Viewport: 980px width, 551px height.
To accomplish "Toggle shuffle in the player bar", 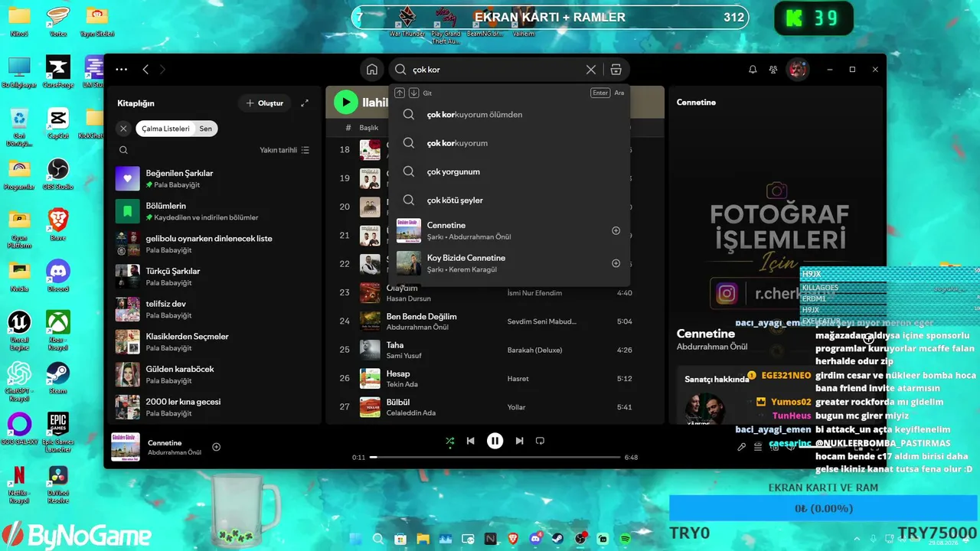I will tap(449, 441).
